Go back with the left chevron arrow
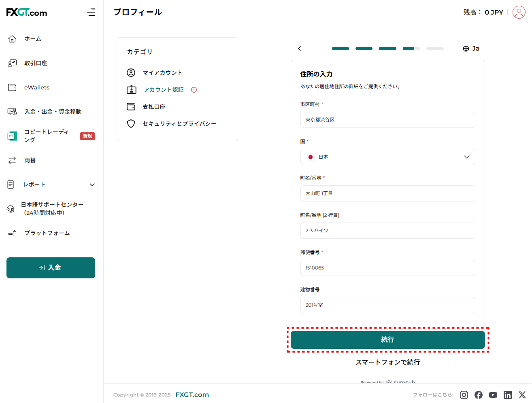 (x=300, y=49)
